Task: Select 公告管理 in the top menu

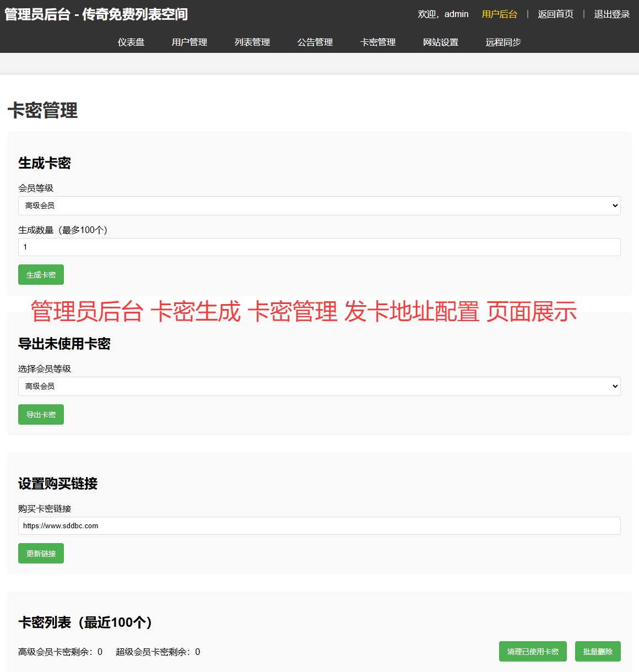Action: [315, 42]
